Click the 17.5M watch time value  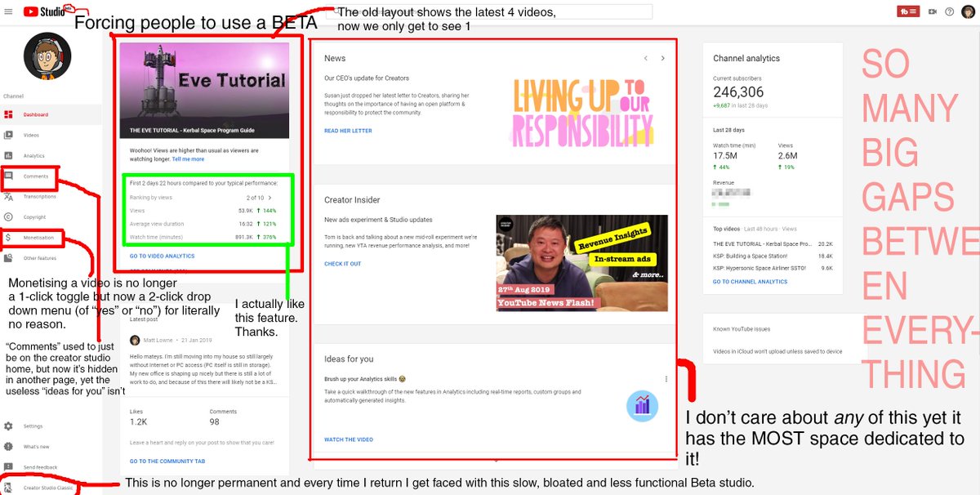pos(725,156)
